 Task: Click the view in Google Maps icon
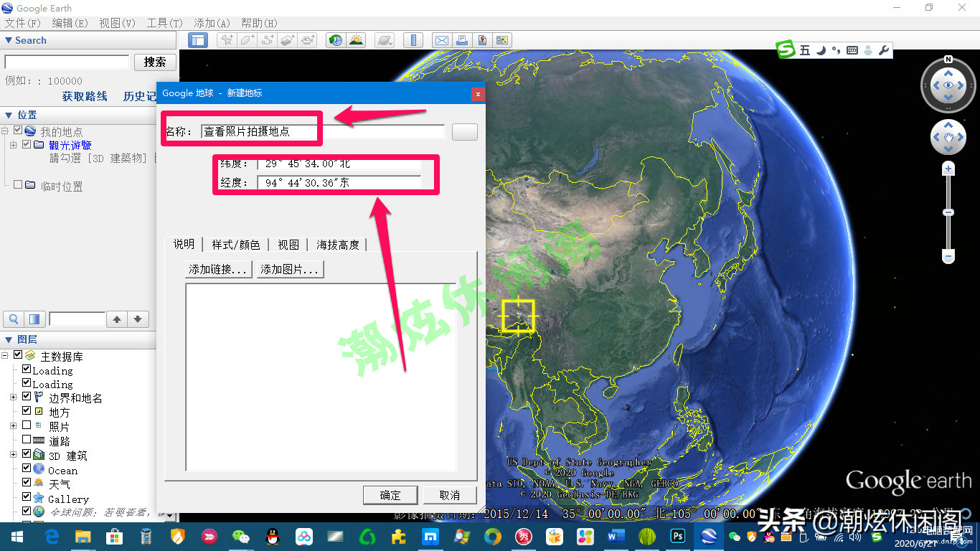click(x=502, y=40)
